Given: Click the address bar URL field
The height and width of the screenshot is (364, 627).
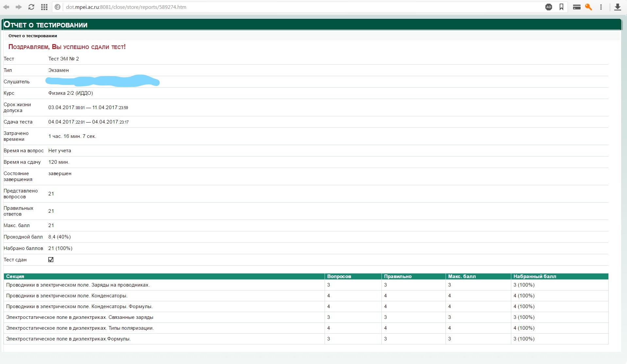Looking at the screenshot, I should point(294,7).
